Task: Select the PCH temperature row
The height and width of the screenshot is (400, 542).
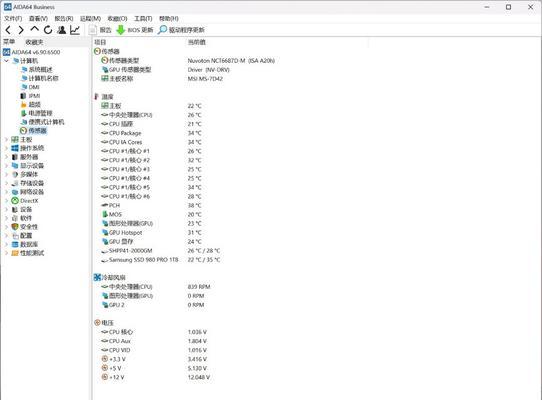Action: (x=114, y=205)
